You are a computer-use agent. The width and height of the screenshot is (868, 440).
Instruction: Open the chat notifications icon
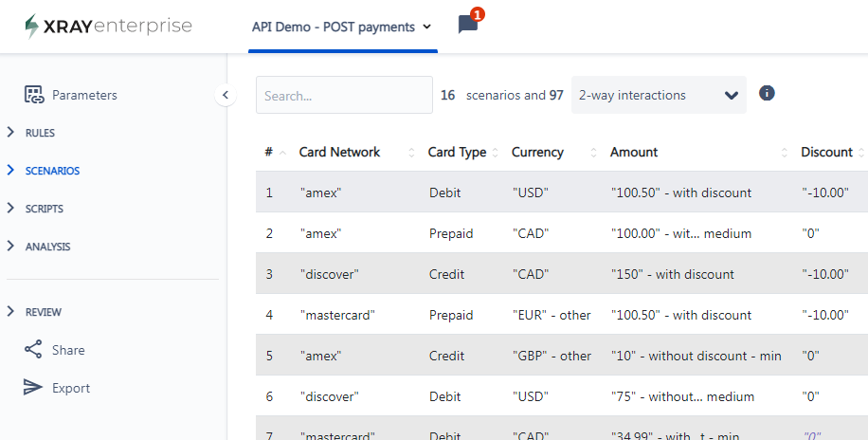(468, 25)
